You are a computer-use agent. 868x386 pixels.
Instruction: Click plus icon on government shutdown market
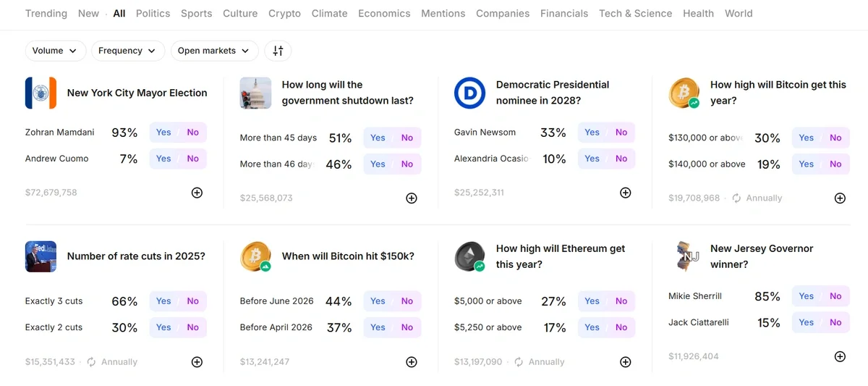click(412, 198)
